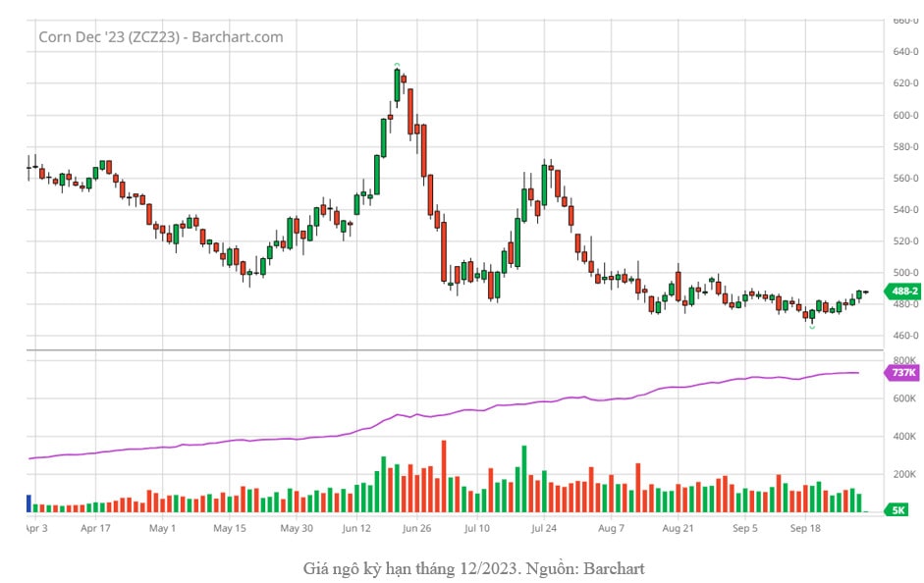Click the Jul 24 date label
The image size is (924, 583).
tap(543, 528)
